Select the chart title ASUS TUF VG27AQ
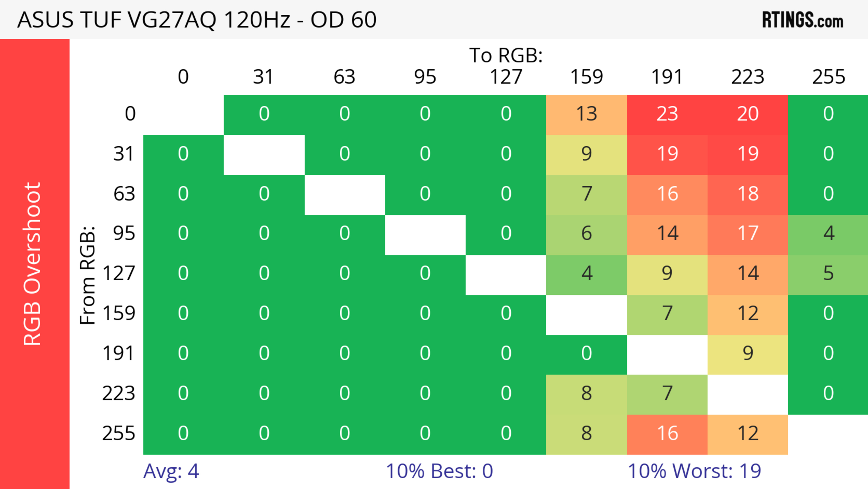868x489 pixels. click(x=196, y=19)
